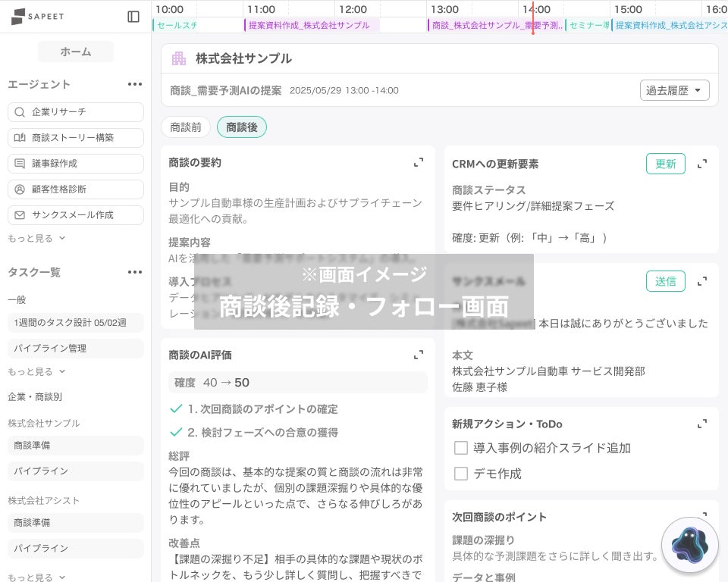Open パイプライン under 株式会社サンプル
Image resolution: width=728 pixels, height=582 pixels.
point(76,471)
